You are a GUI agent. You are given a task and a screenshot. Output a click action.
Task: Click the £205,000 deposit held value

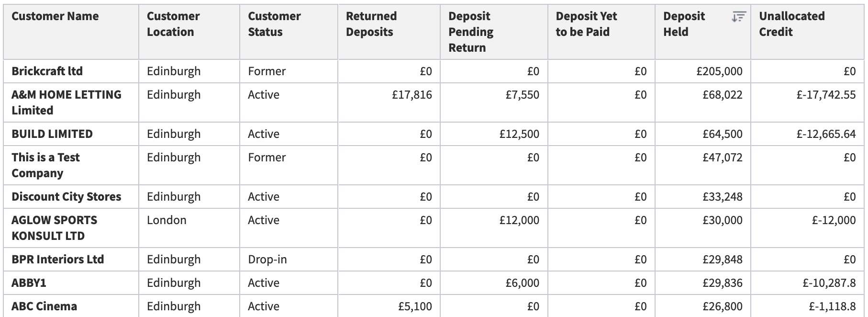pos(719,71)
